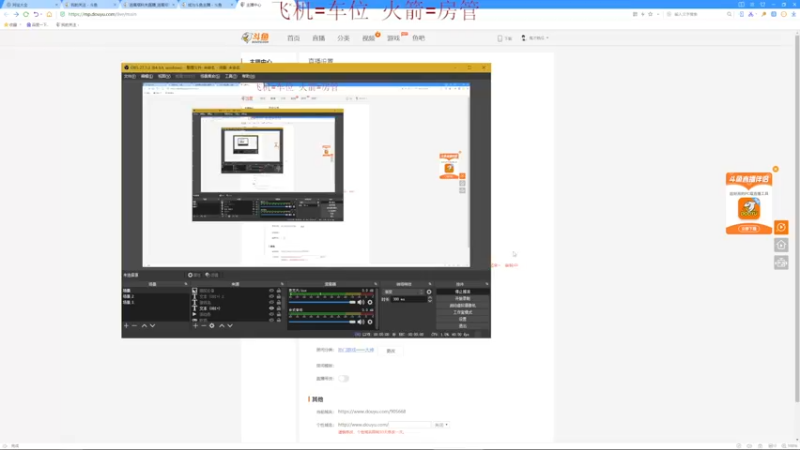Click the modify button beside game category
This screenshot has width=800, height=450.
391,351
